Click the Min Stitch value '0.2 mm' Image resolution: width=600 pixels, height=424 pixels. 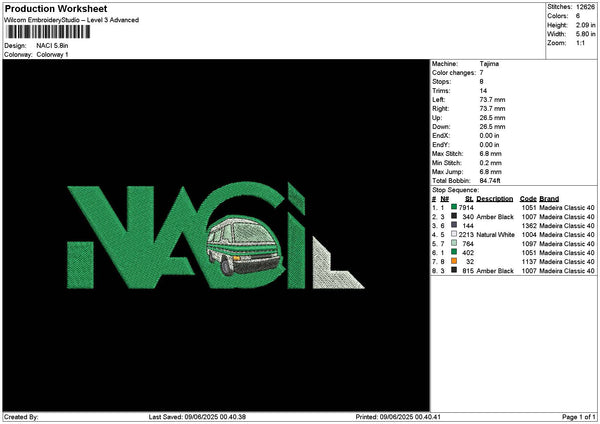click(490, 163)
